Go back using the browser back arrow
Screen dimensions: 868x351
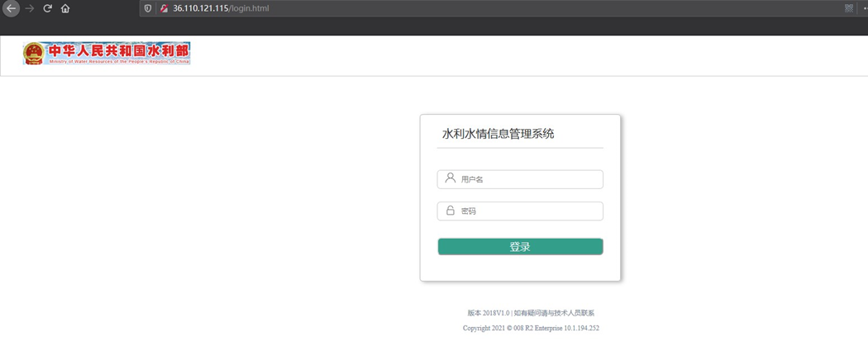[12, 9]
